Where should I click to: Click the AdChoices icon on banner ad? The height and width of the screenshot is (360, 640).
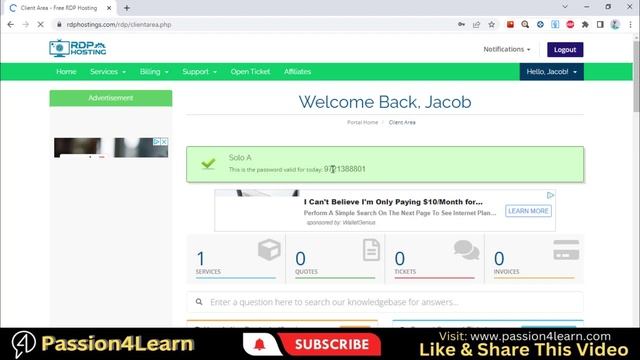tap(550, 195)
